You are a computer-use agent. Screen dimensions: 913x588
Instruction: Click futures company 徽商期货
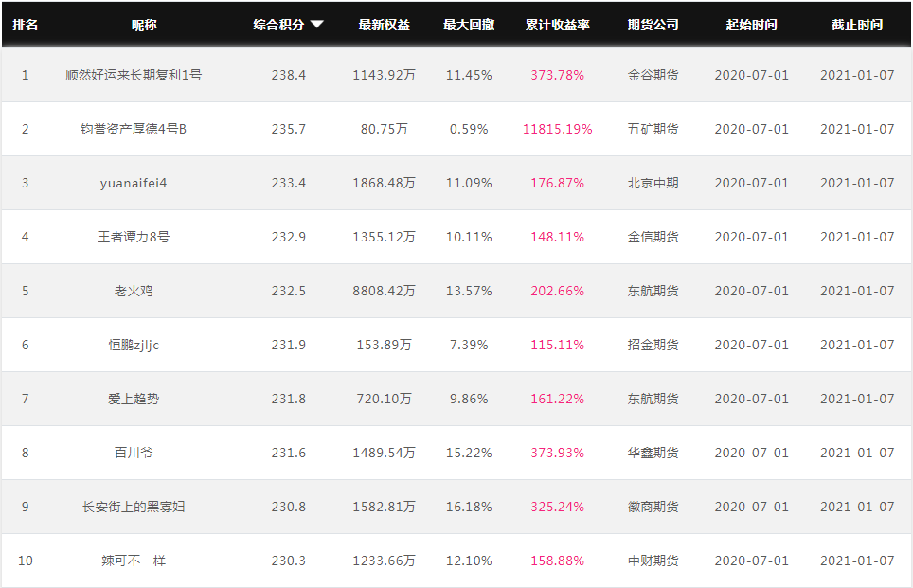click(x=653, y=507)
